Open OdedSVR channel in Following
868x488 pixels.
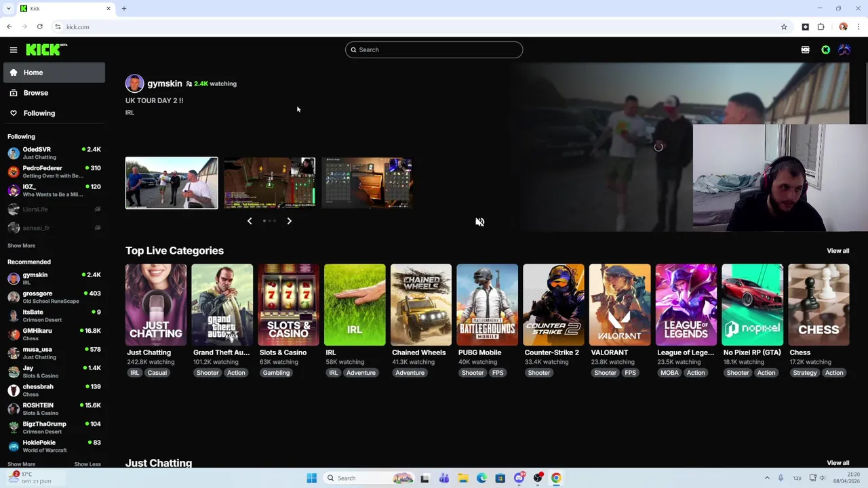pyautogui.click(x=54, y=152)
